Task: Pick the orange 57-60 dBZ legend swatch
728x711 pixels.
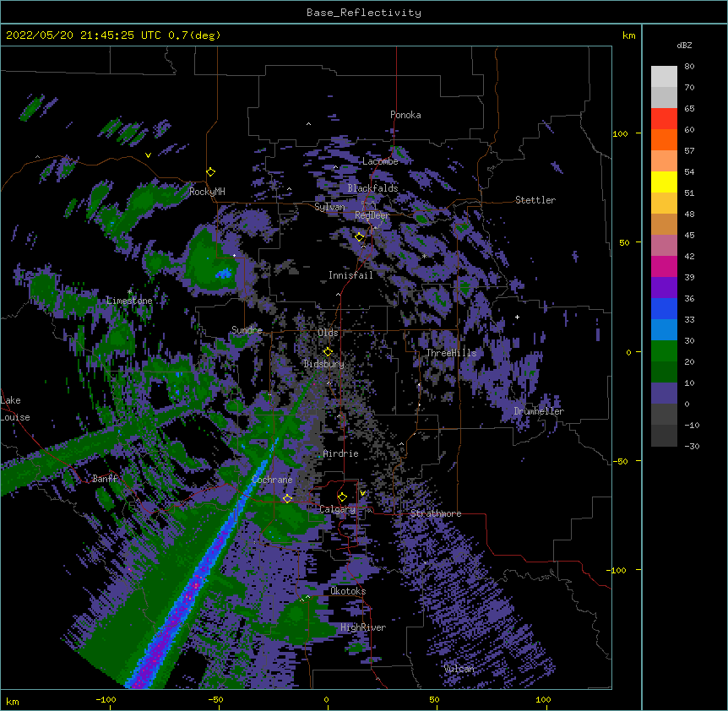Action: click(664, 139)
